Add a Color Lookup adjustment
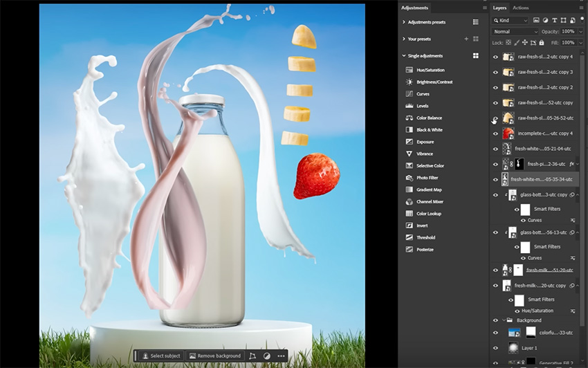Screen dimensions: 588x368 pos(423,214)
